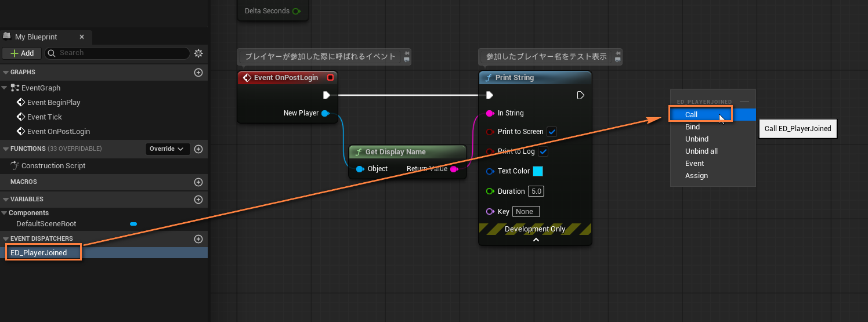Add new function with plus icon
The image size is (868, 322).
pyautogui.click(x=198, y=149)
